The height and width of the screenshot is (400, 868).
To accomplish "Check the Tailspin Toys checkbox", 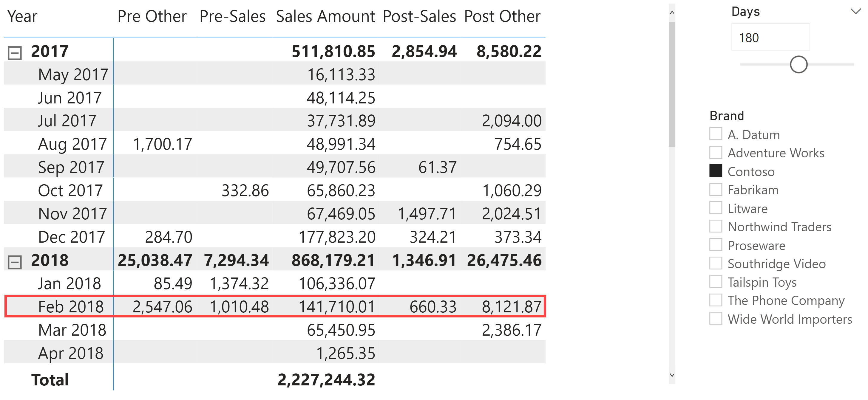I will tap(716, 281).
